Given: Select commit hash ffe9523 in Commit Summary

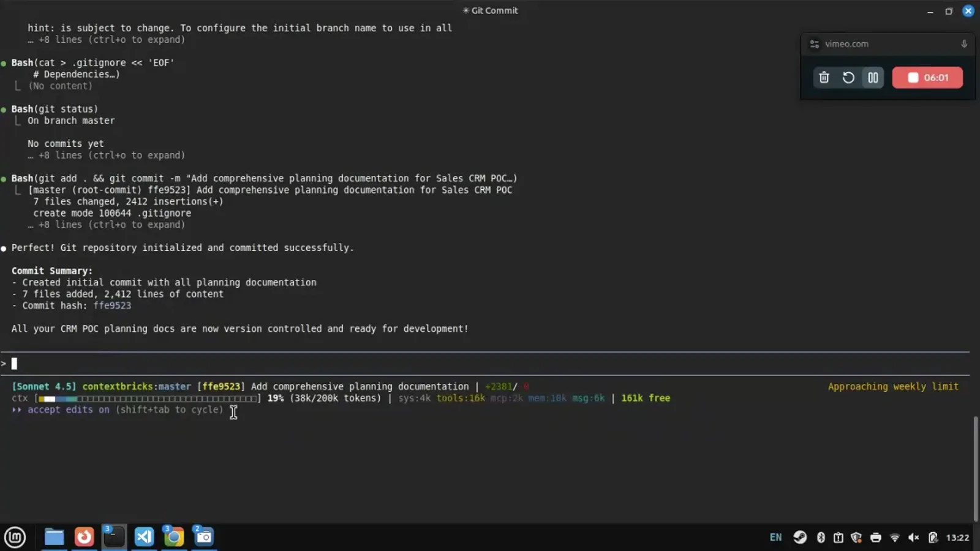Looking at the screenshot, I should click(112, 305).
